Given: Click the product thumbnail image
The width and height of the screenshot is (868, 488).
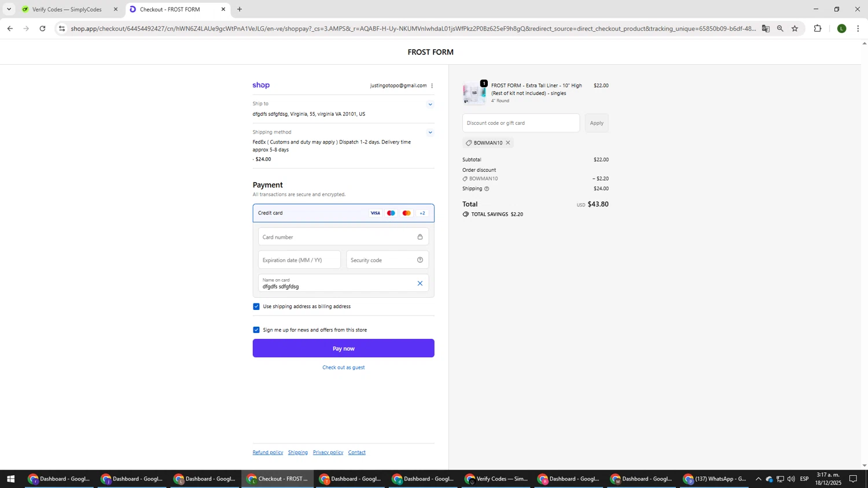Looking at the screenshot, I should pos(475,93).
